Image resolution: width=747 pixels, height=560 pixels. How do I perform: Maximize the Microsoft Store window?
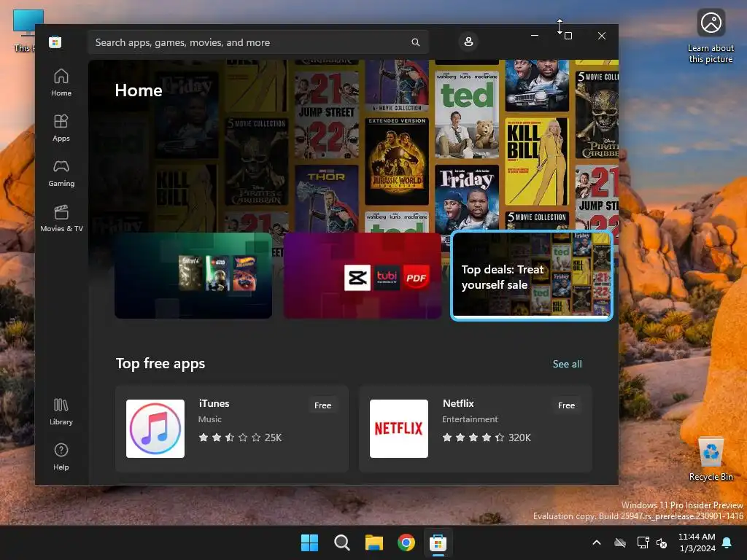(x=568, y=36)
